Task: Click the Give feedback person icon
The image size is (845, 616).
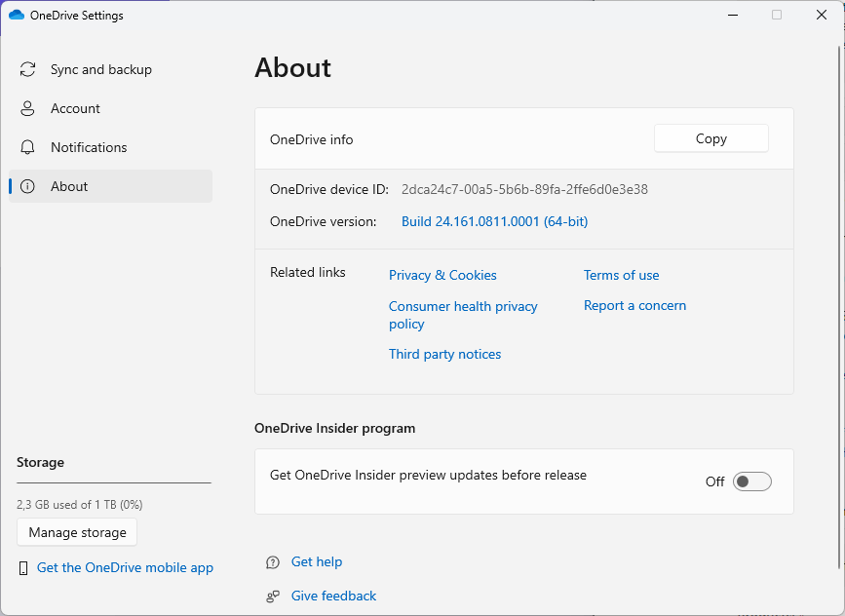Action: 273,597
